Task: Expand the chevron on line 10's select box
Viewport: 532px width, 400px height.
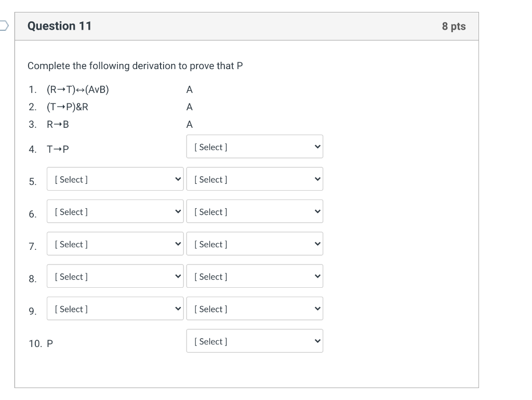Action: pyautogui.click(x=317, y=341)
